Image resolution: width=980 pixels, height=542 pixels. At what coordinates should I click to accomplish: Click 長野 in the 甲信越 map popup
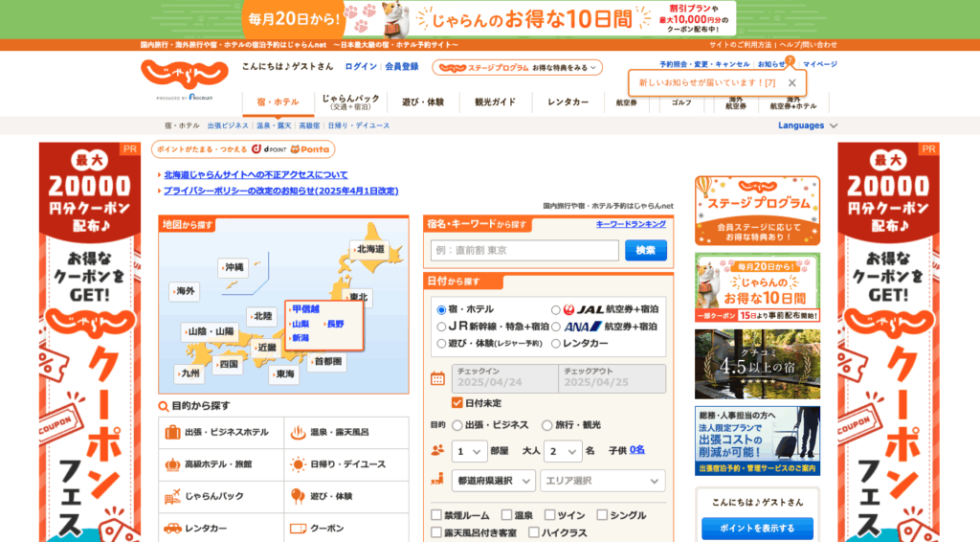point(335,324)
